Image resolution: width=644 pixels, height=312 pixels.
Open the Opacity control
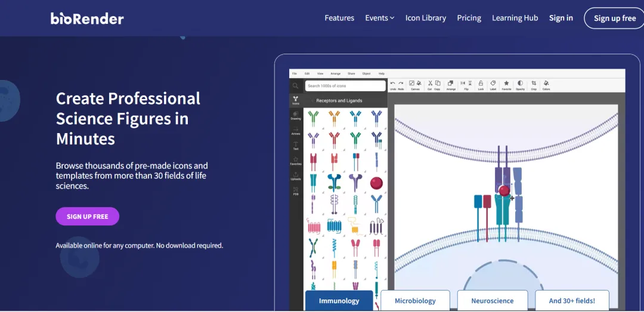click(x=521, y=85)
